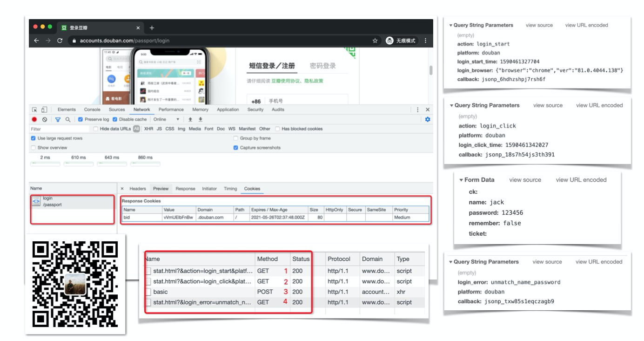Image resolution: width=644 pixels, height=341 pixels.
Task: Toggle the network filter funnel icon
Action: (59, 119)
